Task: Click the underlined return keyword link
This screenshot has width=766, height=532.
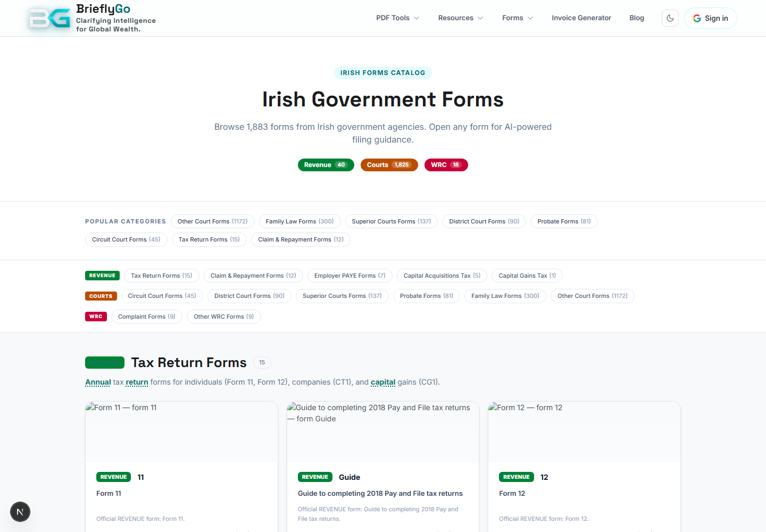Action: point(137,382)
